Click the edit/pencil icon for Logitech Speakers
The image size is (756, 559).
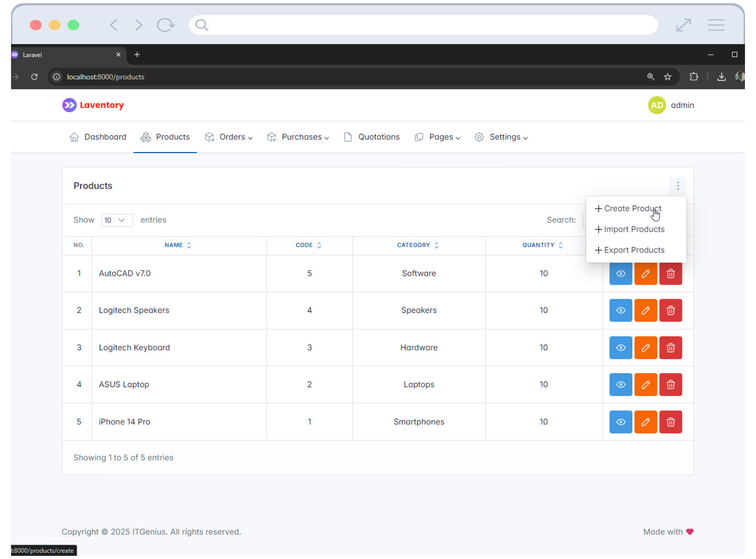(x=646, y=310)
